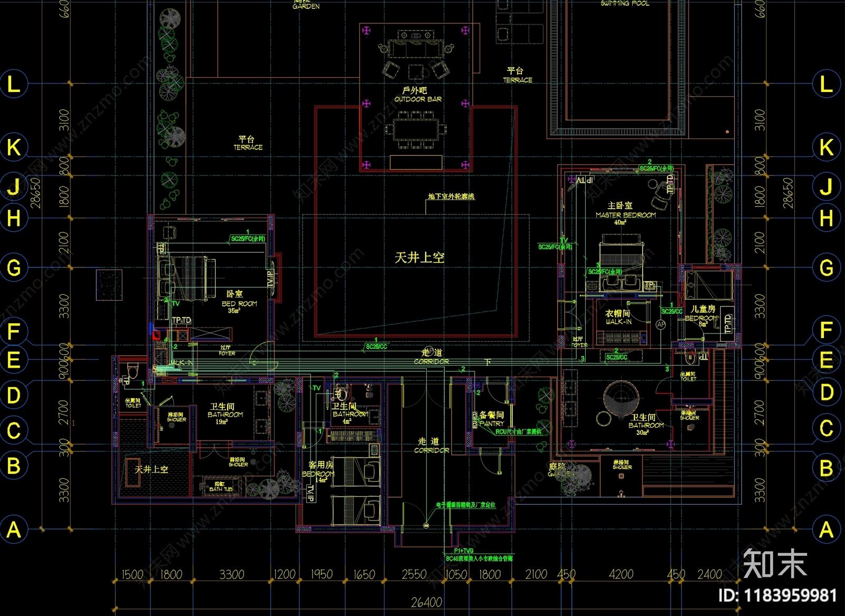Click the sofa in the outdoor bar
Image resolution: width=845 pixels, height=616 pixels.
415,50
